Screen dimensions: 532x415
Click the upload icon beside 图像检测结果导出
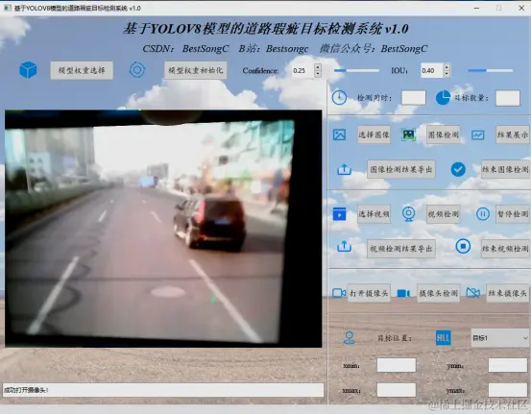(344, 169)
